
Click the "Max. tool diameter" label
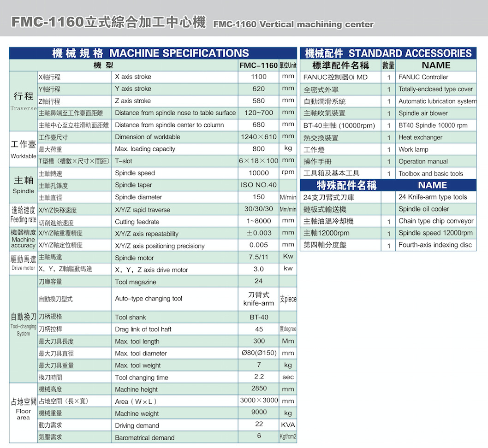pyautogui.click(x=141, y=354)
